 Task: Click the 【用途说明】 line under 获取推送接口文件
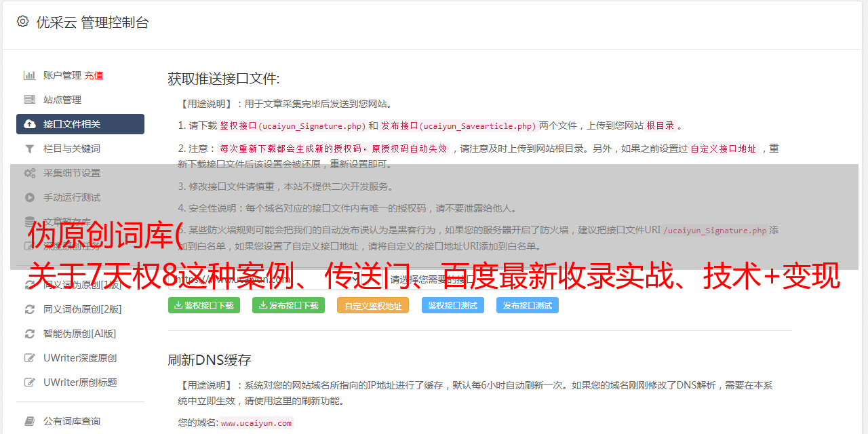point(286,104)
